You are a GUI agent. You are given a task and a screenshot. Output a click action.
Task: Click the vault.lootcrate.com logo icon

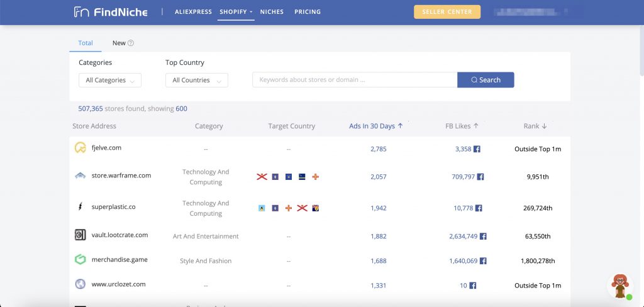80,235
